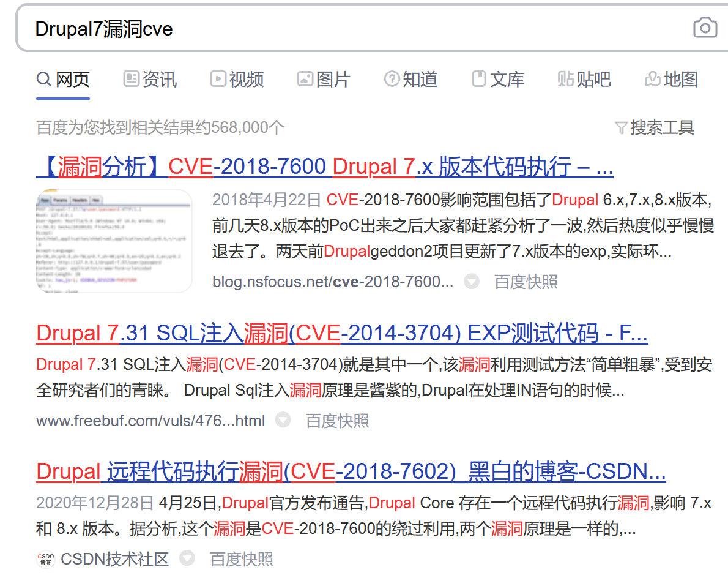Image resolution: width=728 pixels, height=578 pixels.
Task: Open the 资讯 news tab
Action: [x=150, y=79]
